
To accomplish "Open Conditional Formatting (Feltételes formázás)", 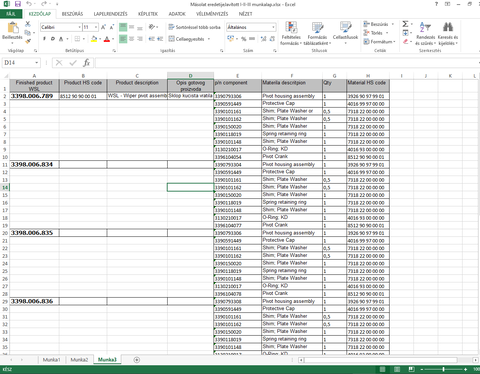I will [x=291, y=33].
